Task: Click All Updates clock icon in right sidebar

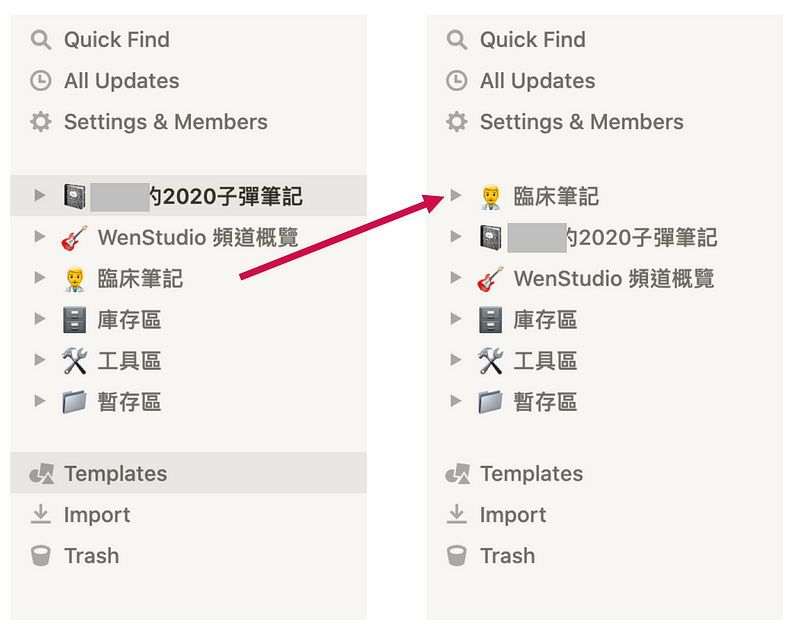Action: pos(456,81)
